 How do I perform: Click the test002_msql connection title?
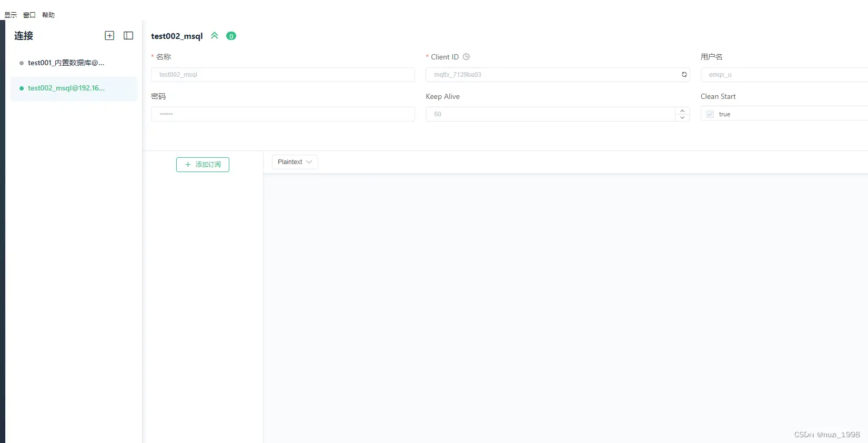point(177,36)
